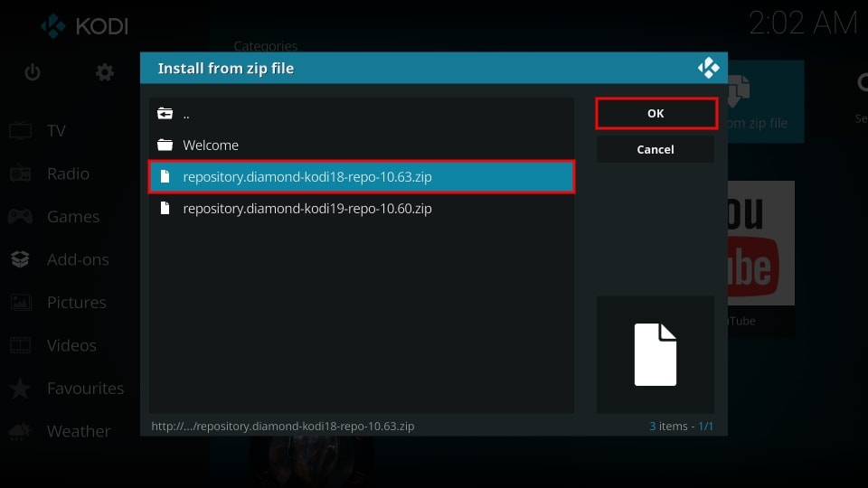The width and height of the screenshot is (868, 488).
Task: Click the install from zip file tile
Action: [766, 101]
